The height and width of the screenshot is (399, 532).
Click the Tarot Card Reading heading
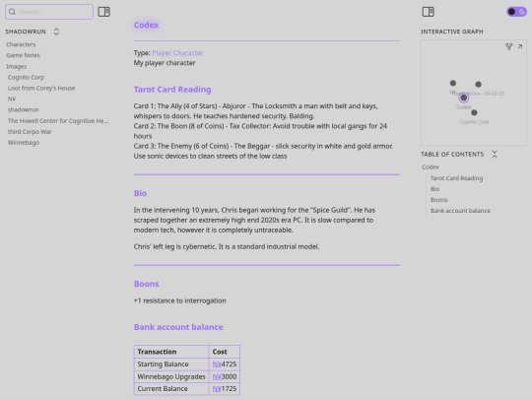click(x=172, y=90)
